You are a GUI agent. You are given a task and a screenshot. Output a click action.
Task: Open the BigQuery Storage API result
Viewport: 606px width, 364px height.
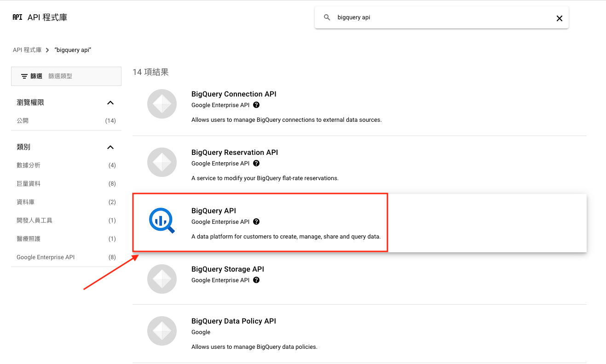tap(228, 269)
